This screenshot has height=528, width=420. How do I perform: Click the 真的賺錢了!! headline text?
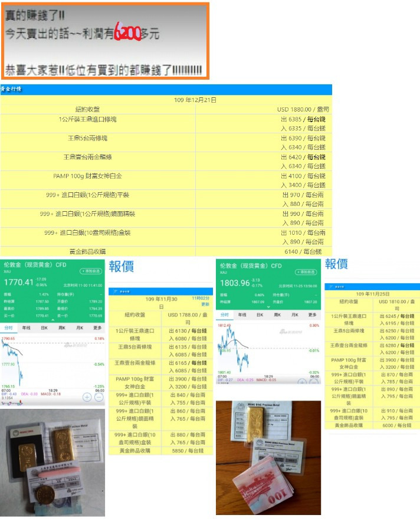pos(35,15)
